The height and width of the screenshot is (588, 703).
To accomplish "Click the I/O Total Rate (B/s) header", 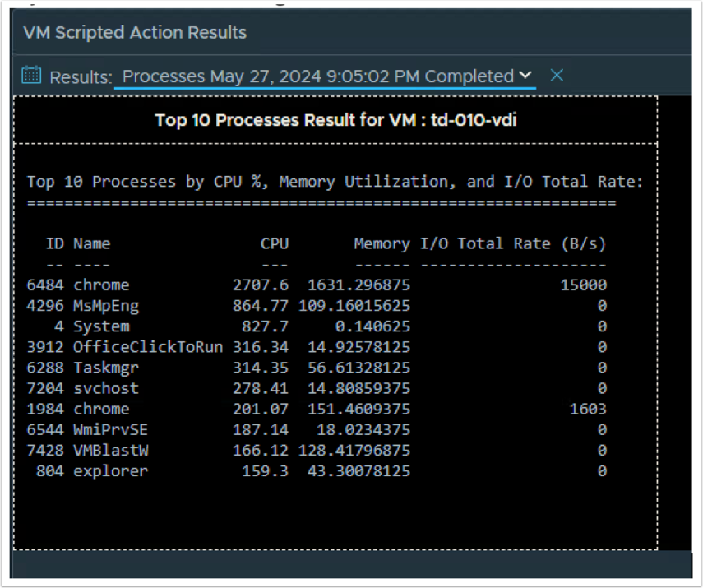I will coord(513,243).
